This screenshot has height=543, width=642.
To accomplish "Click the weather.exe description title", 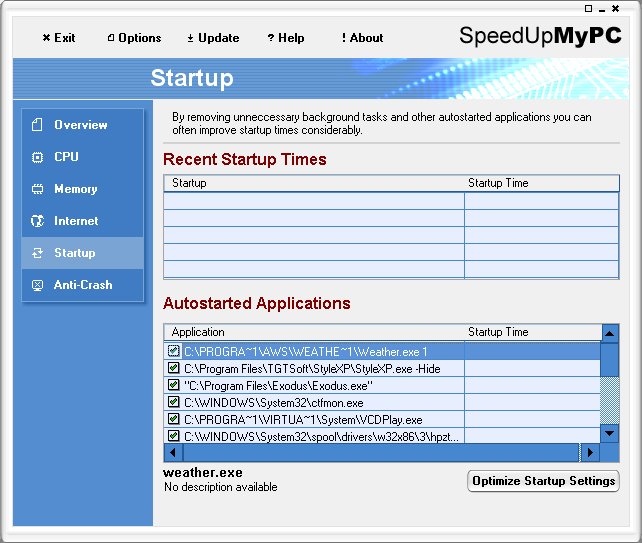I will click(x=203, y=473).
